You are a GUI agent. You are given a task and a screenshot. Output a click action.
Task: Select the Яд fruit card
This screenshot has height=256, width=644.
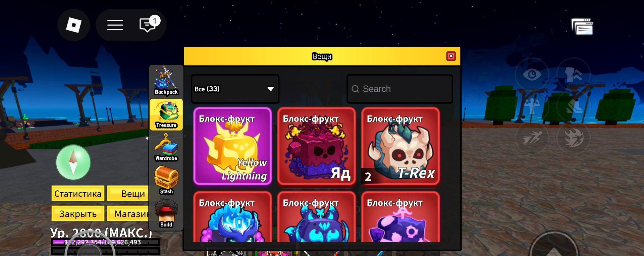coord(316,146)
